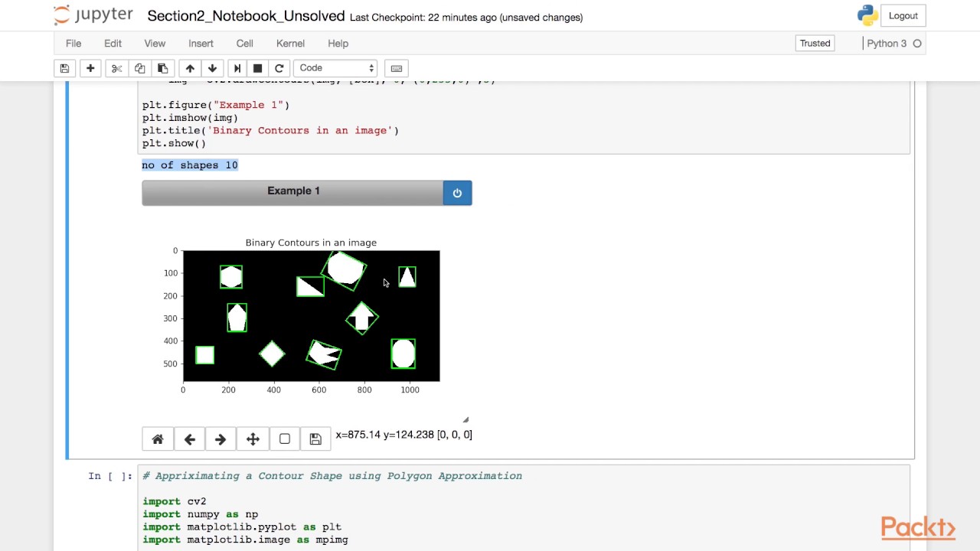980x551 pixels.
Task: Click the white arrow shape in plot
Action: [x=361, y=318]
